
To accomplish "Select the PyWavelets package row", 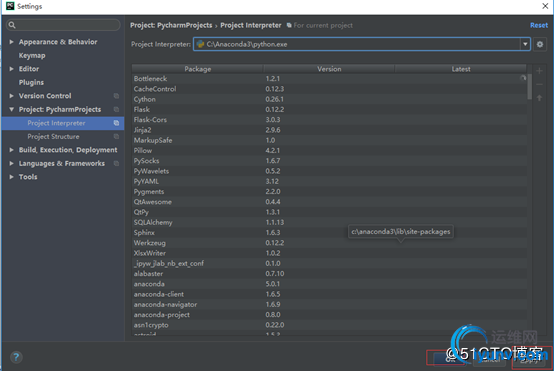I will pyautogui.click(x=329, y=171).
